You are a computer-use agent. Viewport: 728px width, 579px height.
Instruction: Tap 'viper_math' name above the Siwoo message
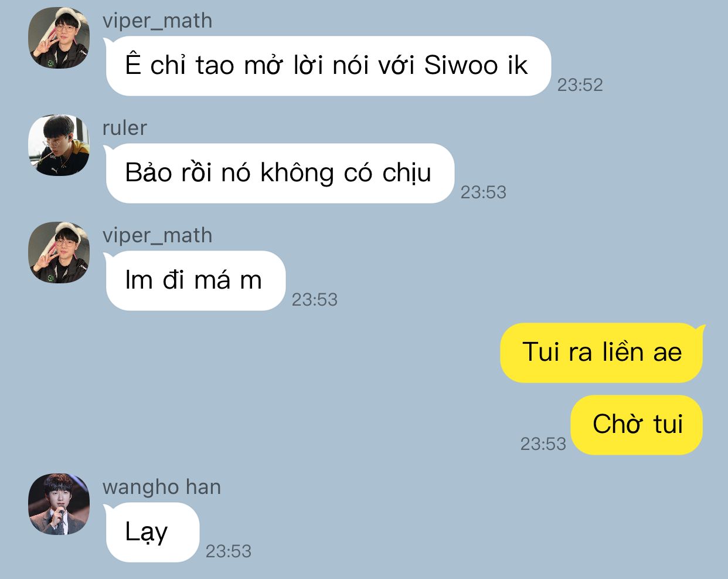pos(157,21)
